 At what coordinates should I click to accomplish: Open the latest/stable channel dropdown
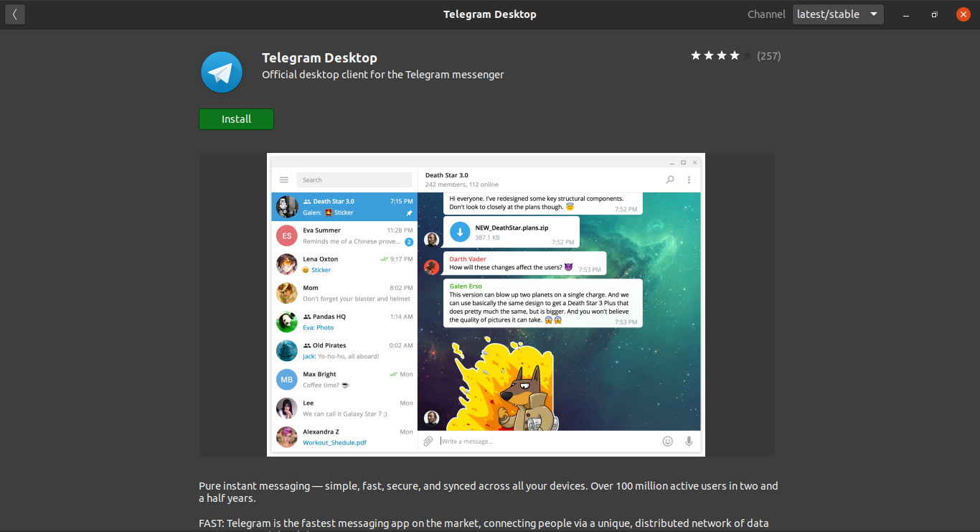click(838, 14)
